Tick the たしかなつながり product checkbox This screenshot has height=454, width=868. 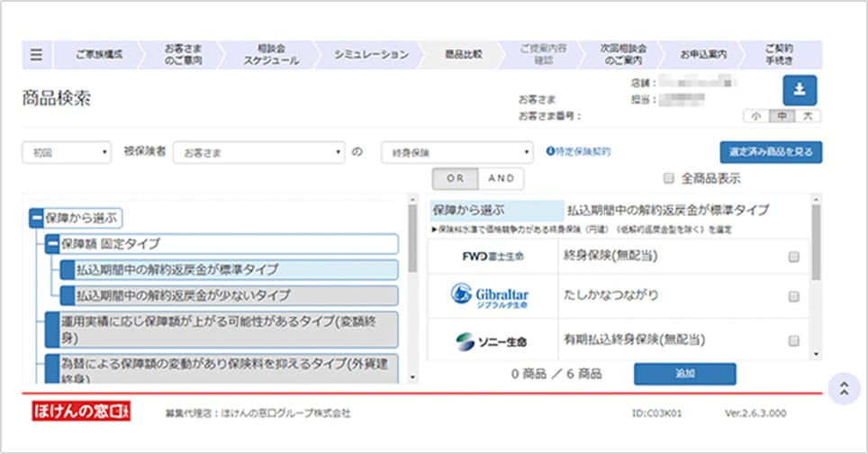point(793,296)
